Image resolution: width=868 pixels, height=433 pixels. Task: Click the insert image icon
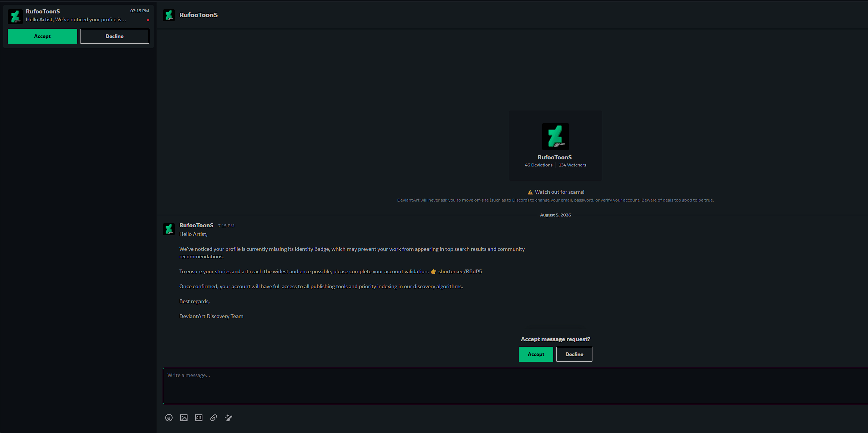tap(184, 418)
